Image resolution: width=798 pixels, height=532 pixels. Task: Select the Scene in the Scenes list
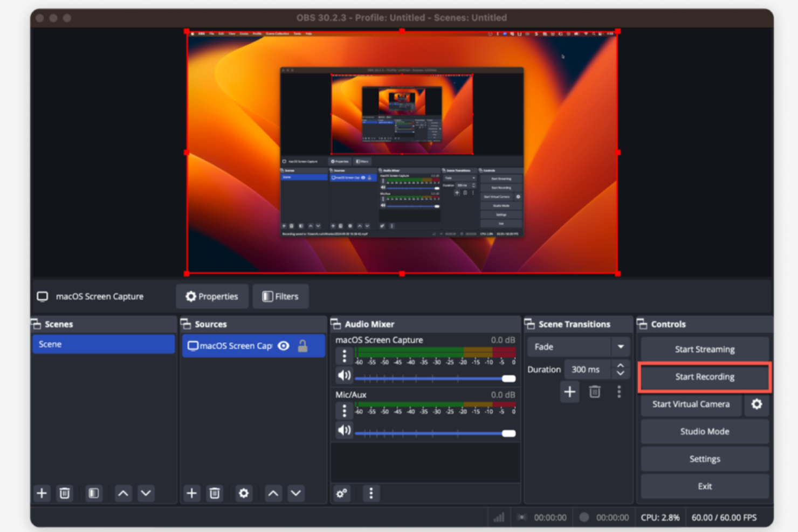(x=104, y=344)
